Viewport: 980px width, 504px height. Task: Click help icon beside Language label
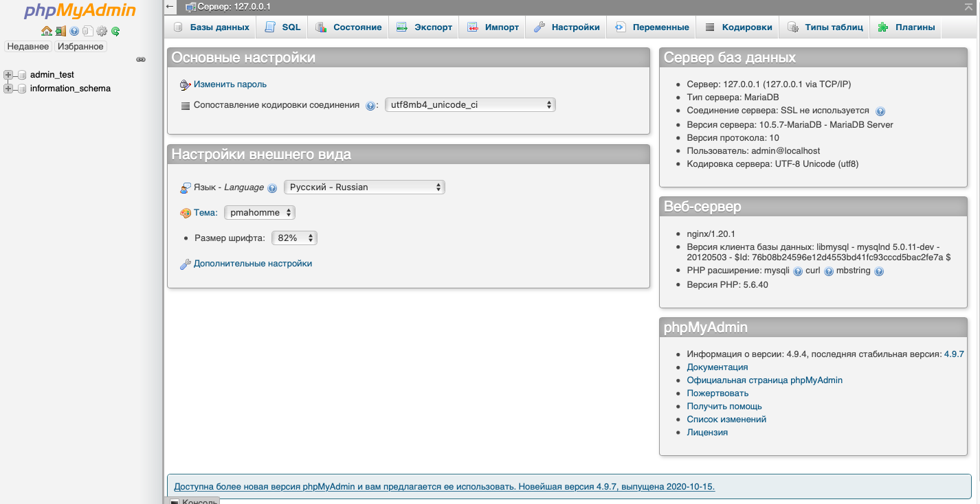point(272,187)
